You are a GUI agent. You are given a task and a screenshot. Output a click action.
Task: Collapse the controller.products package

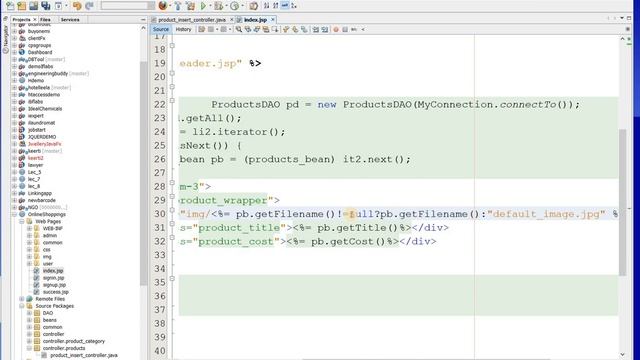(29, 348)
